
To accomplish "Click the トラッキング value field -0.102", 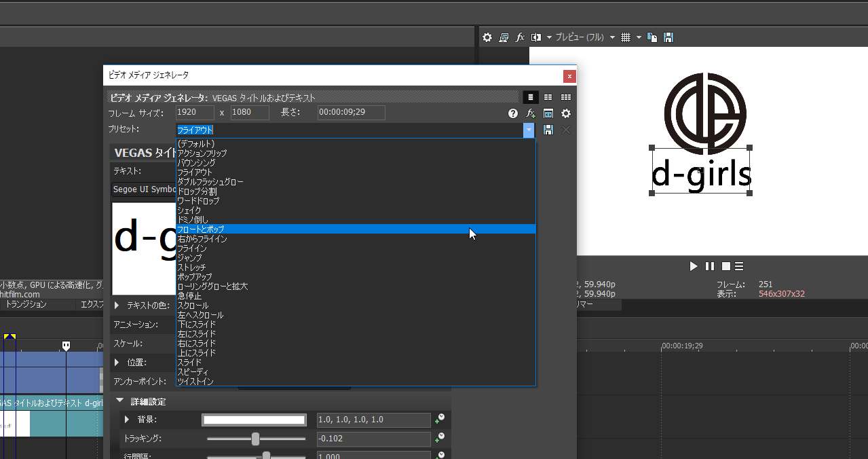I will tap(374, 439).
